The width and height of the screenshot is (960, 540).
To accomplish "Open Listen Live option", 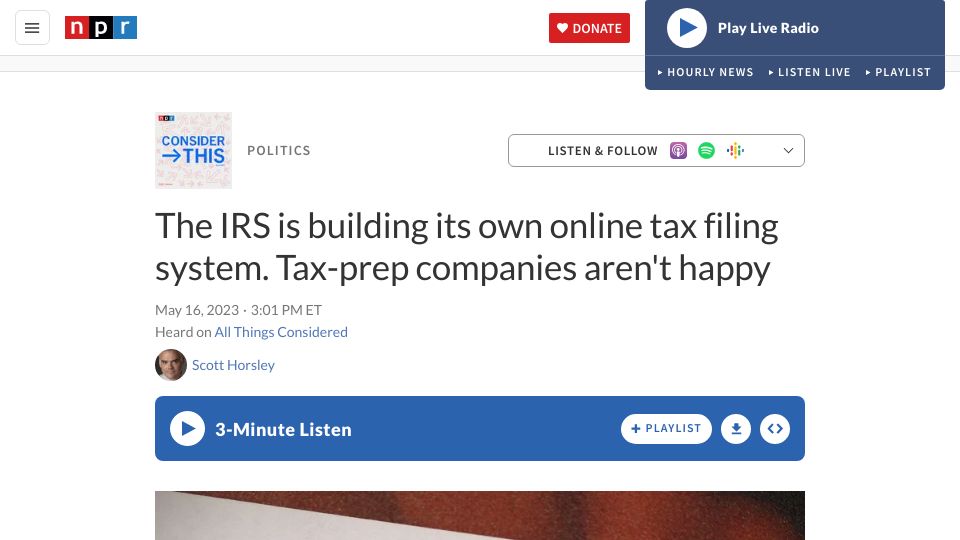I will point(809,72).
